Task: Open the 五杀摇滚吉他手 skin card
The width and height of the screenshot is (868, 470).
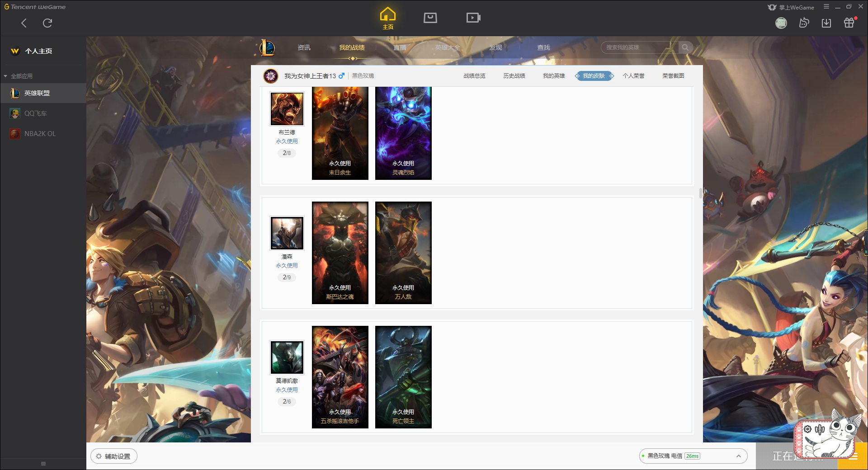Action: (340, 377)
